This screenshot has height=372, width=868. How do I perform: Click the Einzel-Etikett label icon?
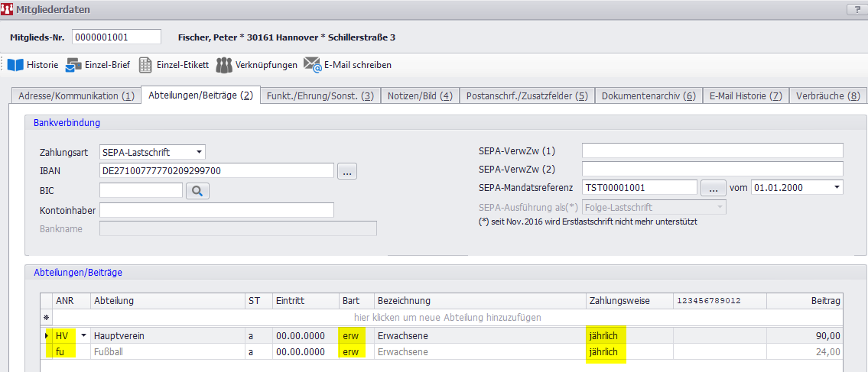click(x=145, y=65)
